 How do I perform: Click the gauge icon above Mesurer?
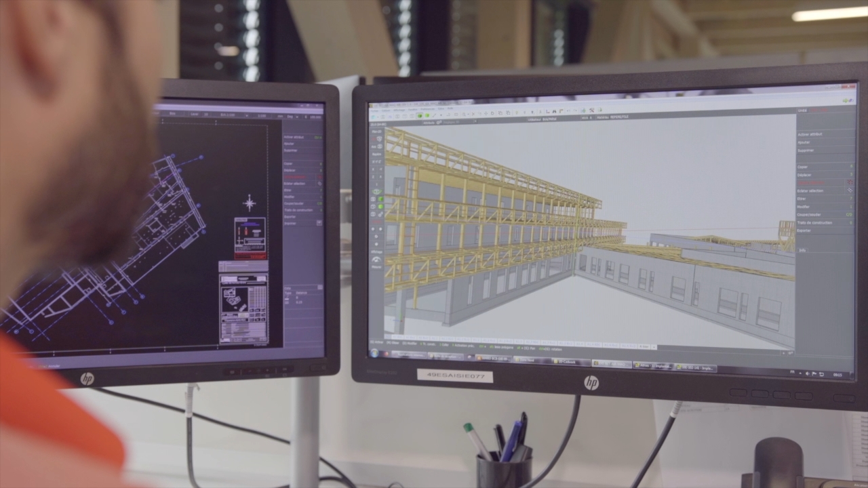tap(377, 260)
